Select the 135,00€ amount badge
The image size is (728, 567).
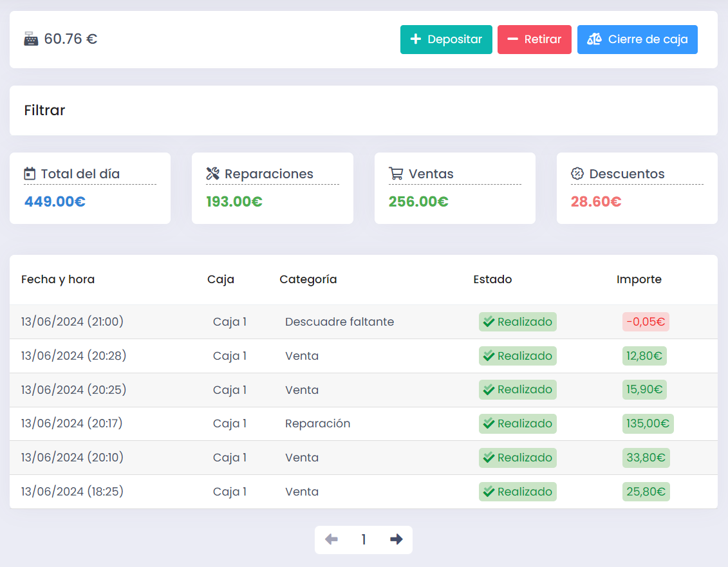click(648, 423)
